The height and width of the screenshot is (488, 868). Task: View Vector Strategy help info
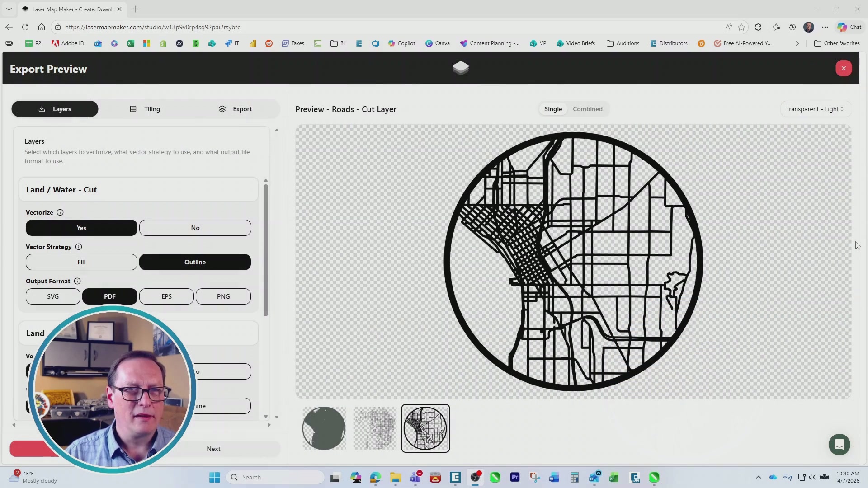click(79, 247)
